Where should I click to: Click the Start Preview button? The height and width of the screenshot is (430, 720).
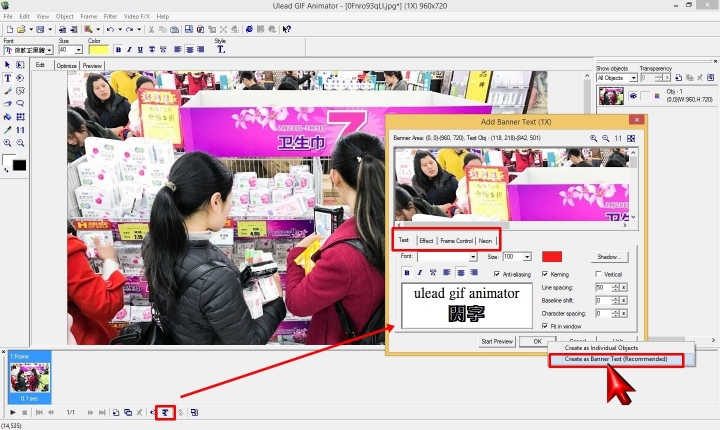pyautogui.click(x=497, y=341)
